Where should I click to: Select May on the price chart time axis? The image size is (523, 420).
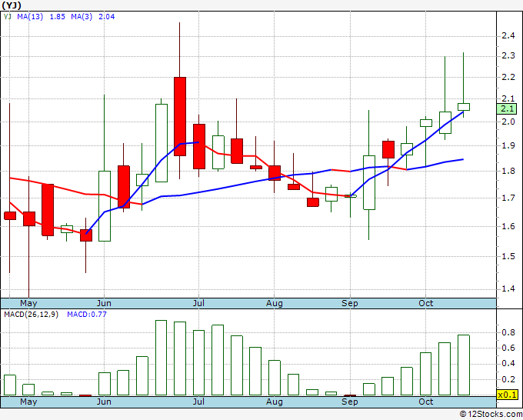point(28,304)
